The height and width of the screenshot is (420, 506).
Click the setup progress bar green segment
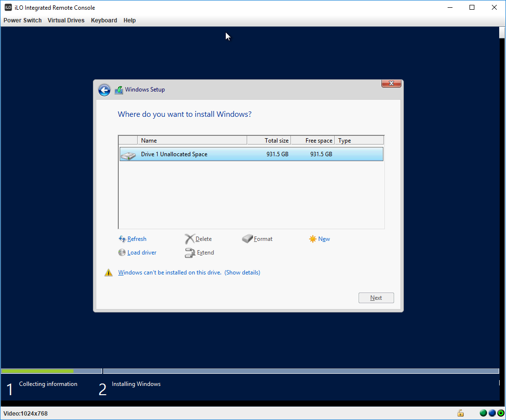point(37,371)
